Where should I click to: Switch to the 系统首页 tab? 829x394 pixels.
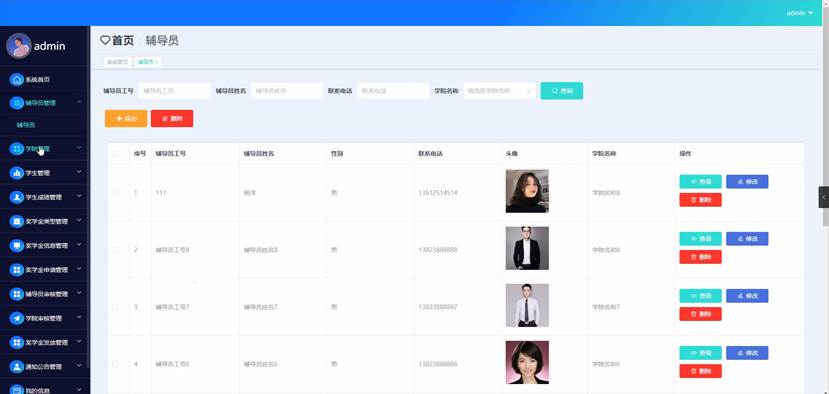117,62
